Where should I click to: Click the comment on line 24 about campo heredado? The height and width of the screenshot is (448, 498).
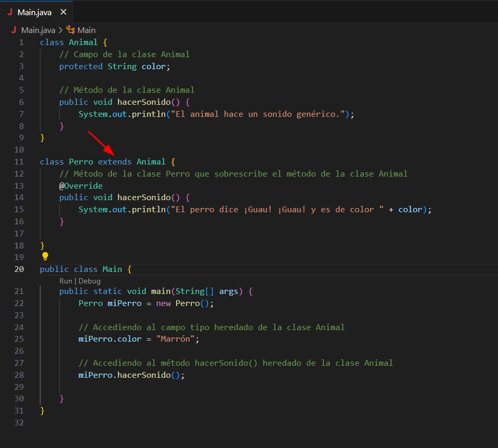pyautogui.click(x=212, y=327)
